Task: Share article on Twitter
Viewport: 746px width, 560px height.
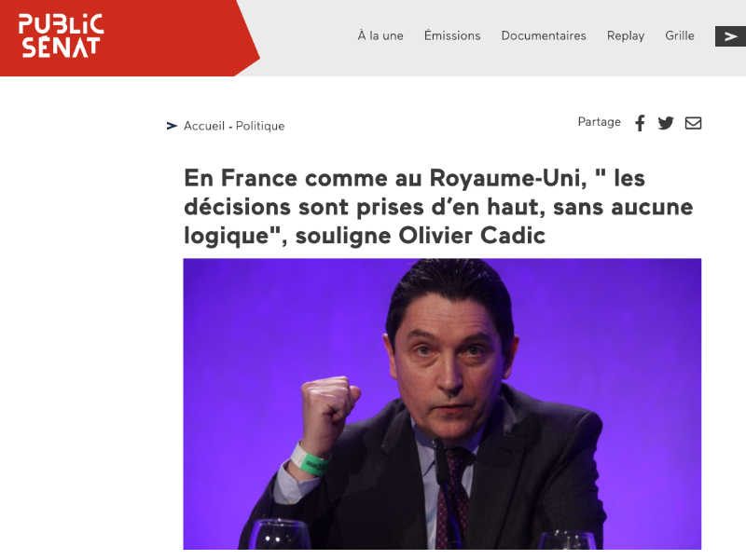Action: [x=666, y=123]
